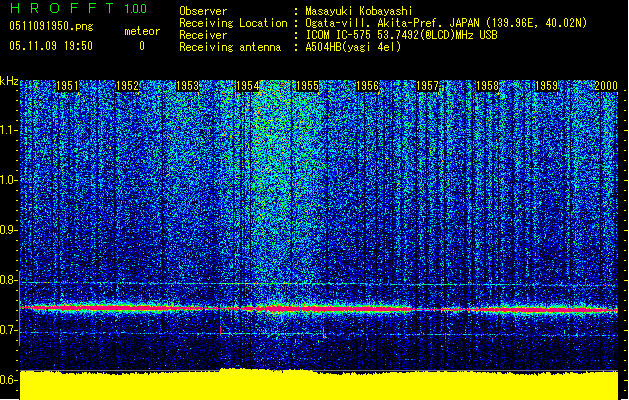Screen dimensions: 629x400
Task: Click the Observer field label
Action: (x=203, y=11)
